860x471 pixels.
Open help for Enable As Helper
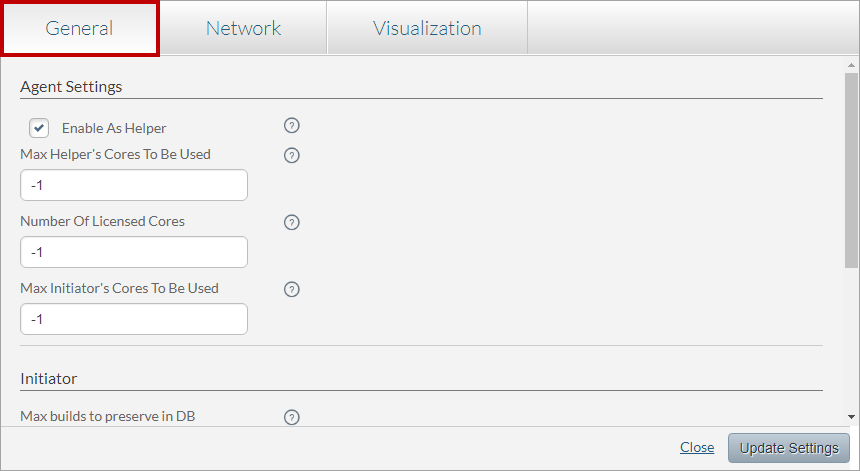(292, 126)
